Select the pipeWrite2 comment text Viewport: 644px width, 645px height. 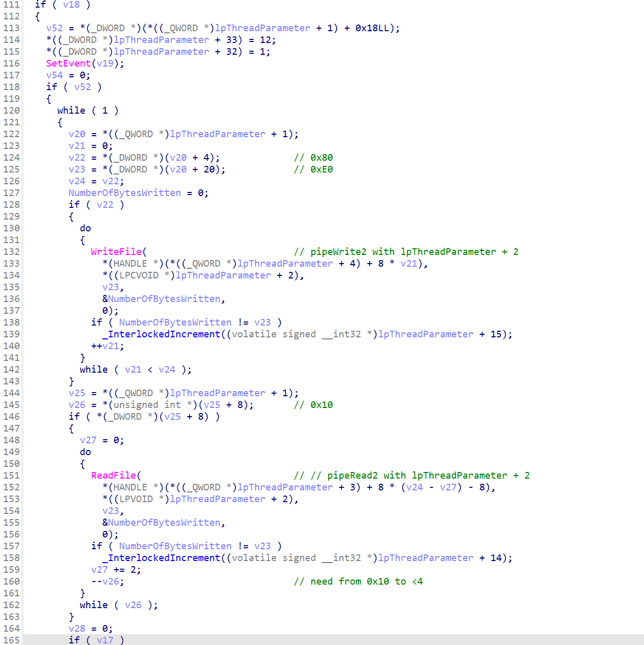click(406, 252)
